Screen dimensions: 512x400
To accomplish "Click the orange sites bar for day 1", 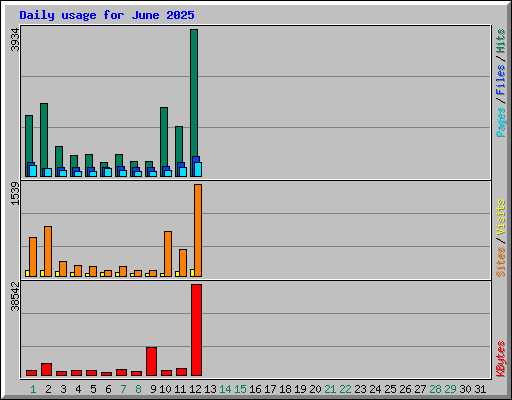I will point(33,257).
